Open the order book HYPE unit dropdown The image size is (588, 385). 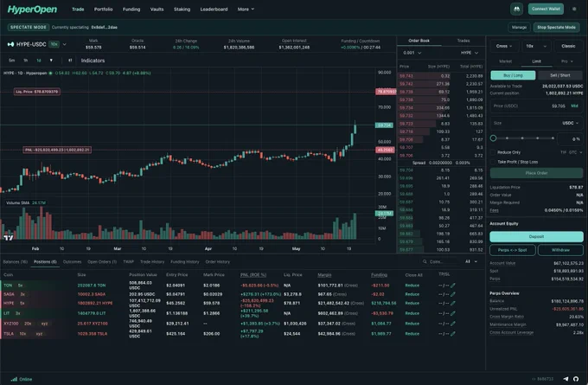pyautogui.click(x=470, y=53)
